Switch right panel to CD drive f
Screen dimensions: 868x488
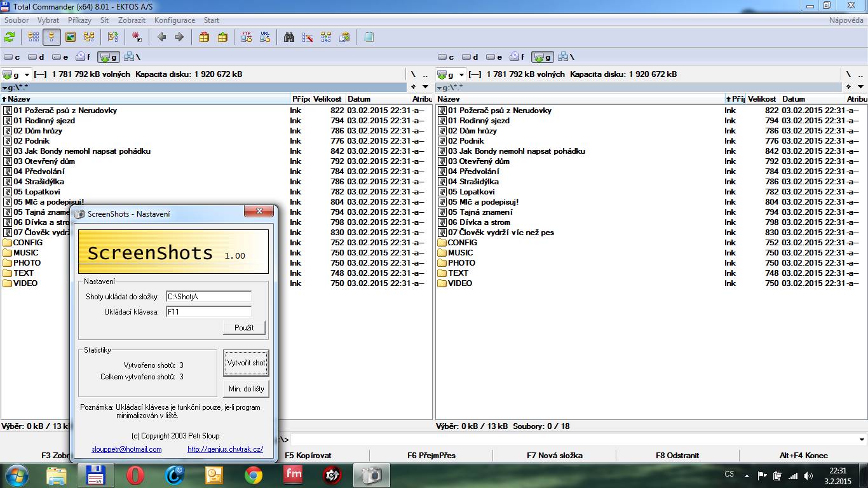point(518,57)
